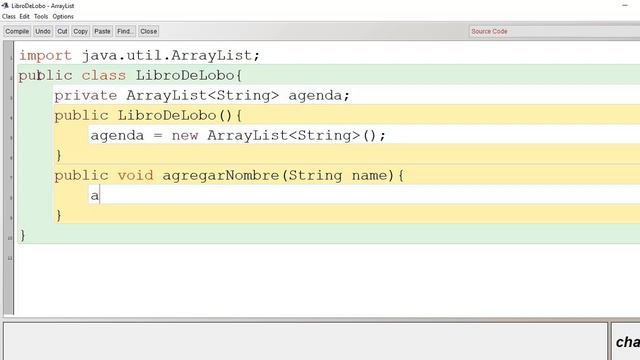Viewport: 640px width, 360px height.
Task: Place cursor after typed 'a' in method body
Action: point(100,196)
